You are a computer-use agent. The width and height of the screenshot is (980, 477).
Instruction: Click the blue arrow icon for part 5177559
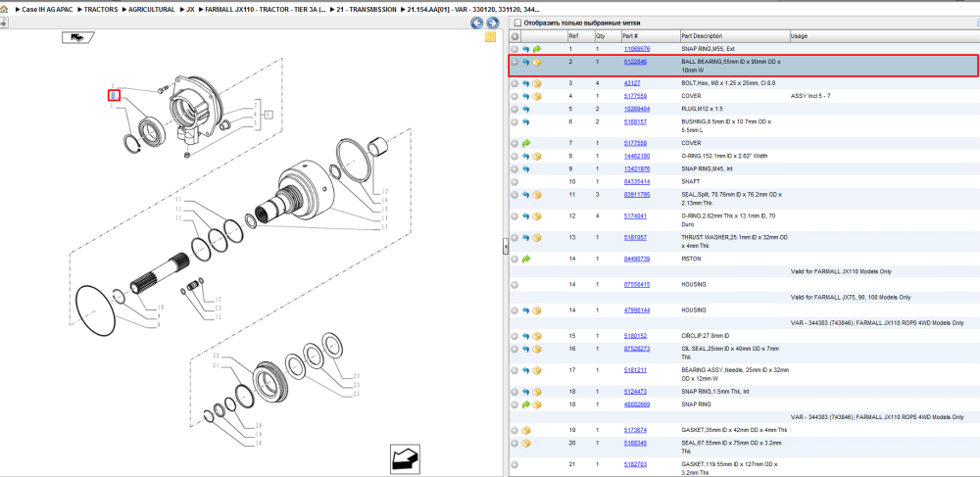tap(526, 96)
